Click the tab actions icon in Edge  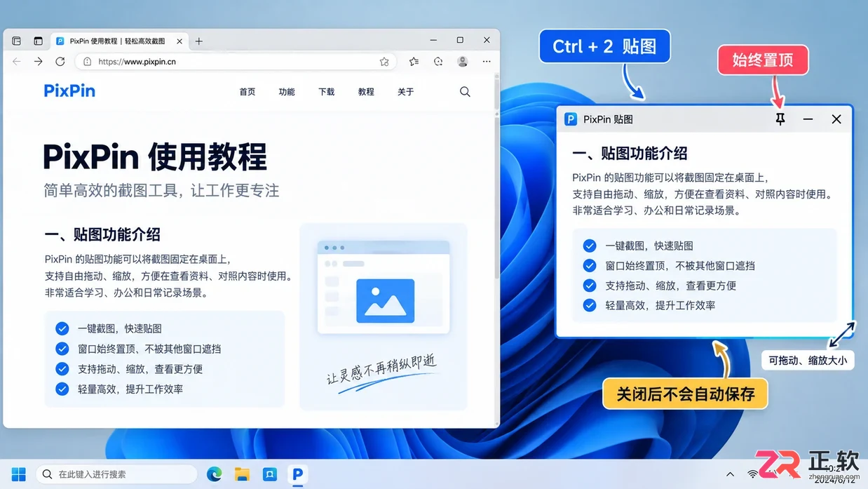(x=38, y=41)
